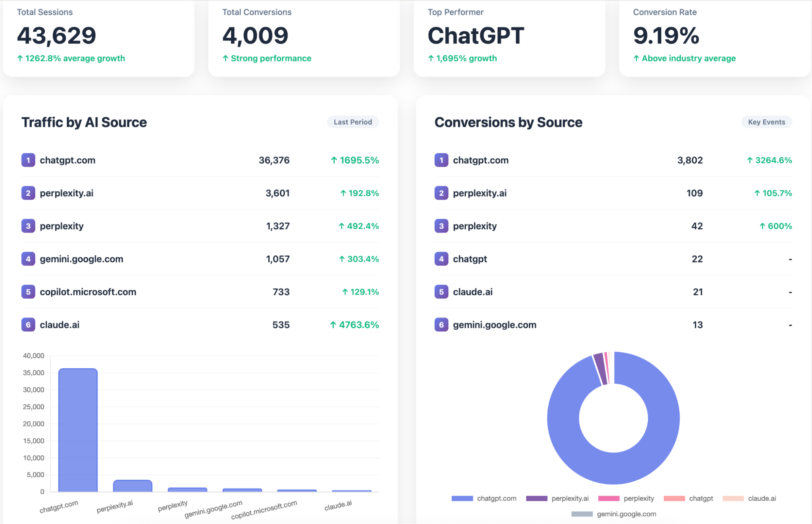Hide gemini.google.com series via legend entry

point(613,514)
